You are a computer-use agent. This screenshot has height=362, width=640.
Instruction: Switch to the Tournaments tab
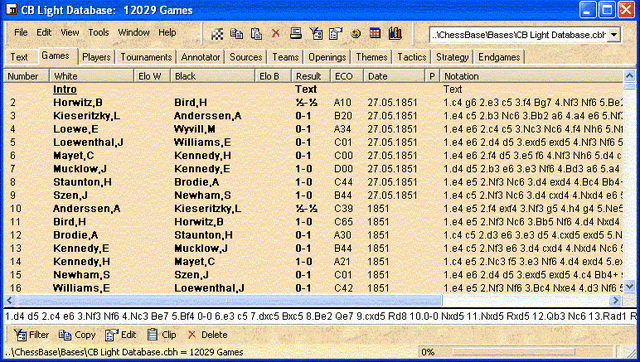[146, 57]
